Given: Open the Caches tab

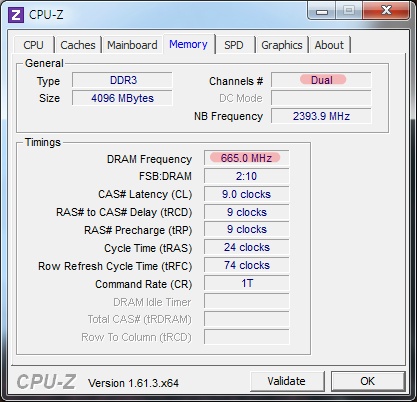Looking at the screenshot, I should 78,45.
